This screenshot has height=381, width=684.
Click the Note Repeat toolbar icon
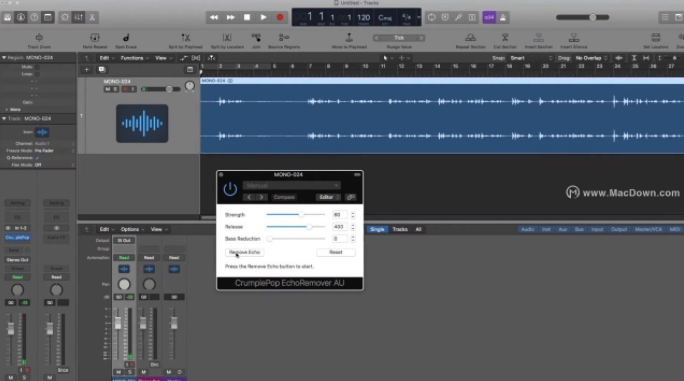(x=95, y=41)
